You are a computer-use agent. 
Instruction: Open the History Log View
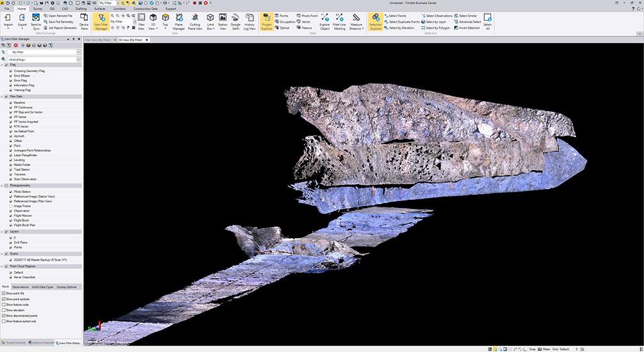pyautogui.click(x=249, y=21)
